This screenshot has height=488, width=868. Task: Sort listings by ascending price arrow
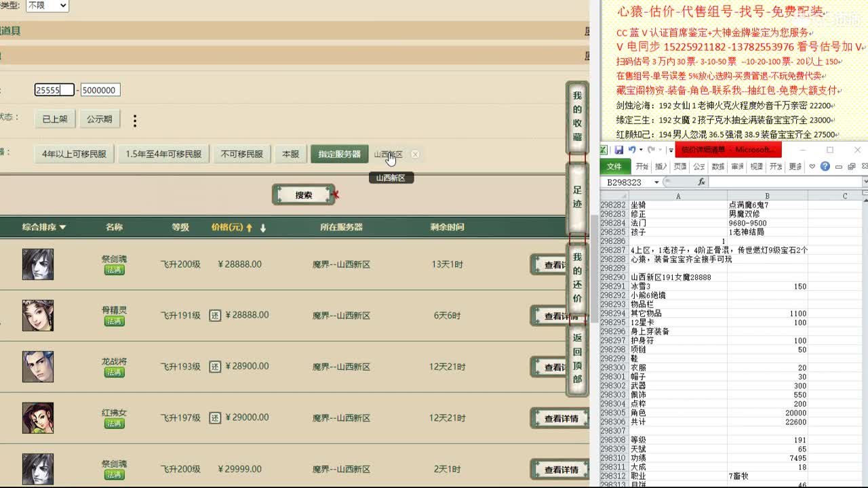point(248,227)
